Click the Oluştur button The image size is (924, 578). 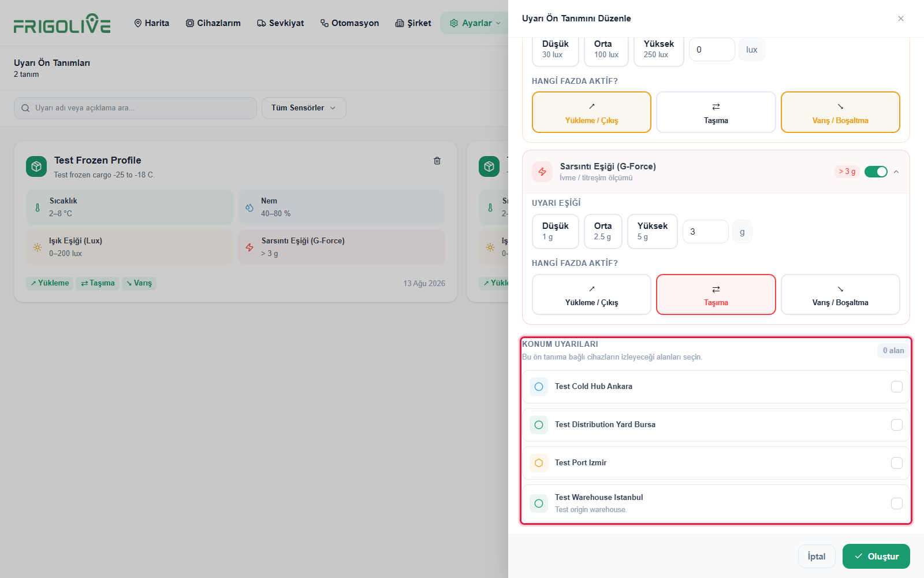point(876,557)
